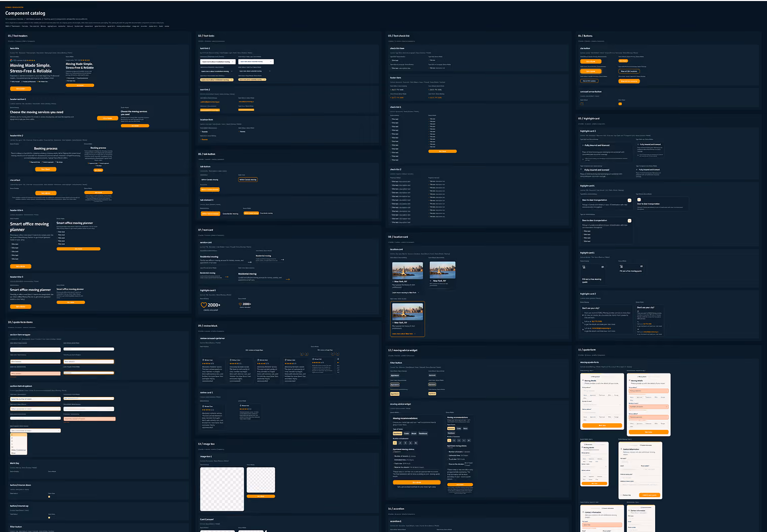
Task: Click the orange button under the smaller checkered image
Action: 261,496
